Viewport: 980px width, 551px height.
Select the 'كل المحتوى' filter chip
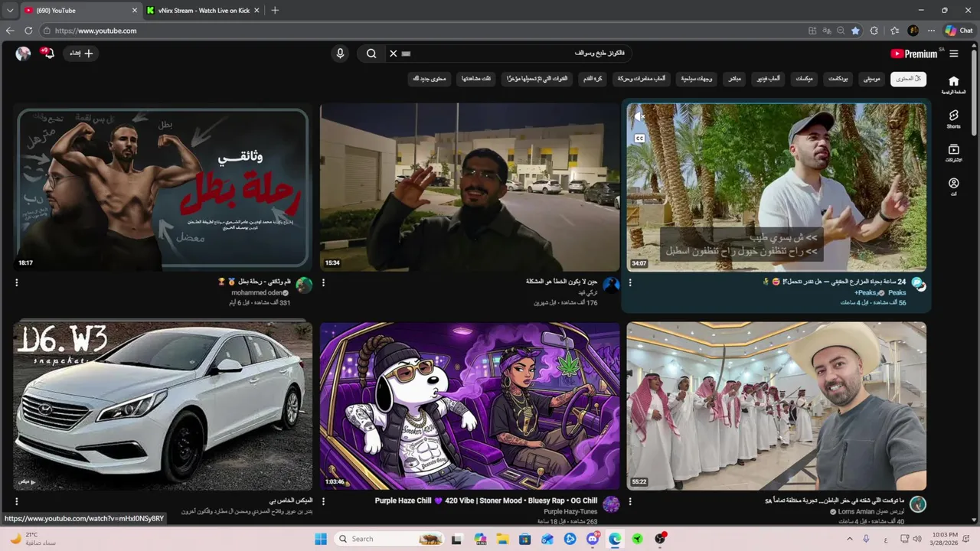pos(908,79)
